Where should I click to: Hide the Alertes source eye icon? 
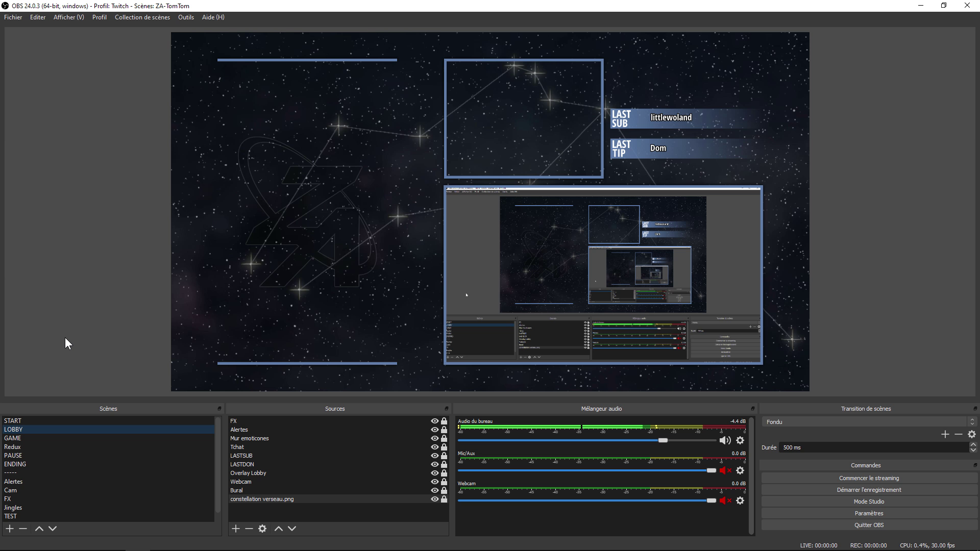[434, 430]
